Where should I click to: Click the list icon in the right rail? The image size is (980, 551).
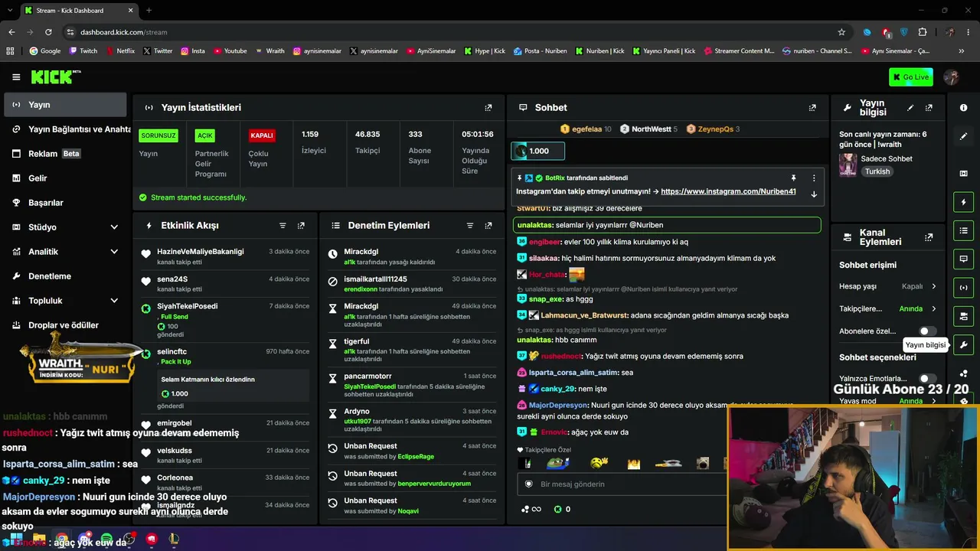(963, 230)
